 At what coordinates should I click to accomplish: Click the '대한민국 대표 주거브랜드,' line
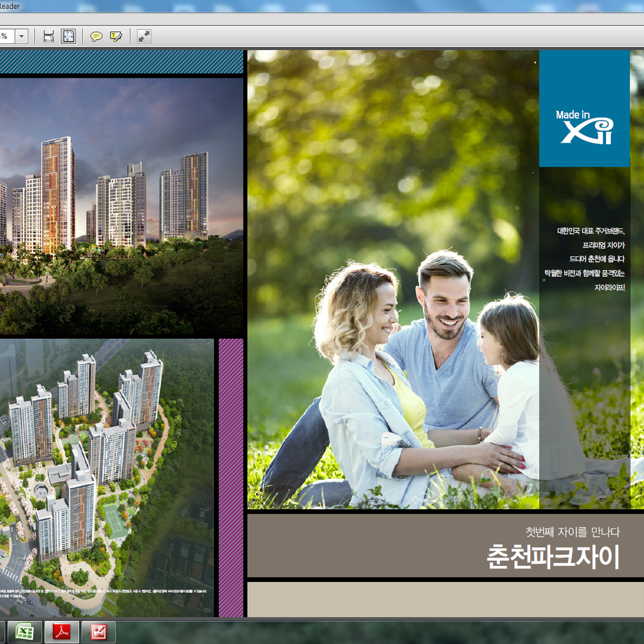pyautogui.click(x=590, y=231)
